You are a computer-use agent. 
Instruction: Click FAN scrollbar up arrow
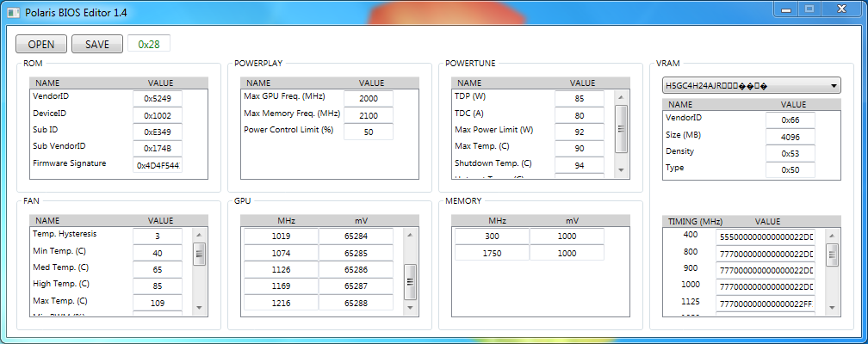click(x=199, y=235)
